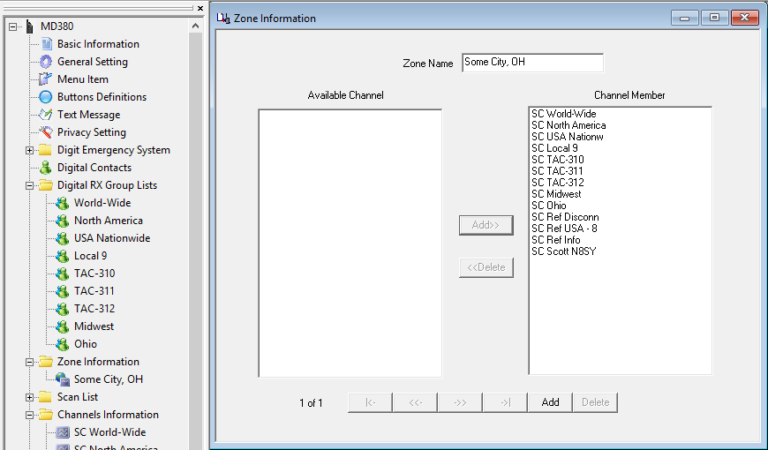Select SC Ref Disconn channel member
Screen dimensions: 768x450
(565, 217)
